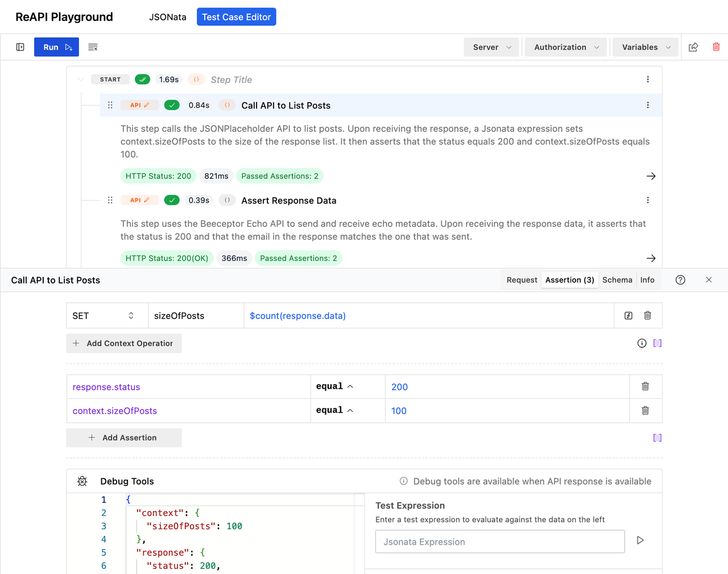The image size is (728, 574).
Task: Click the green check badge on START
Action: [143, 80]
